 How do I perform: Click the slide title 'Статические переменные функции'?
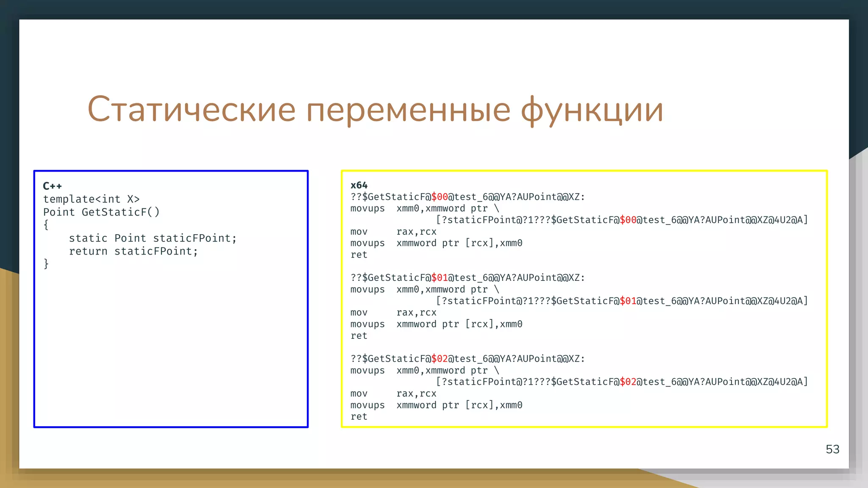tap(375, 110)
